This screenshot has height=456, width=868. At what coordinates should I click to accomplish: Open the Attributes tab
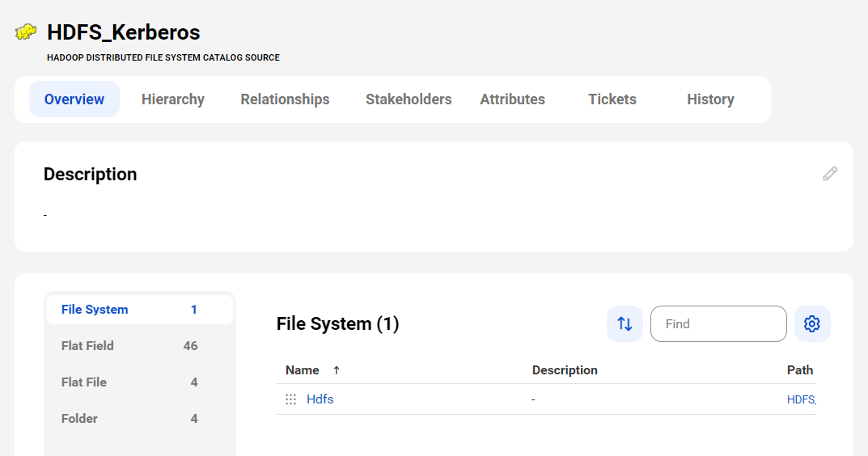pos(513,99)
